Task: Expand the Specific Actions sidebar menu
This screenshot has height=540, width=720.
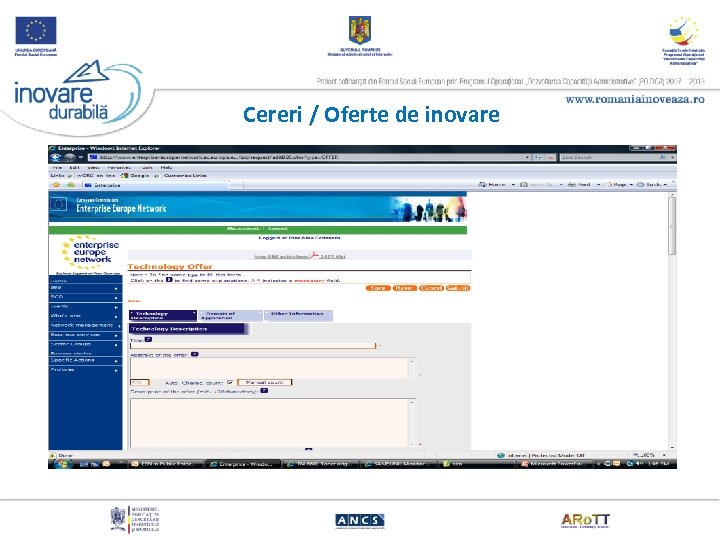Action: click(x=85, y=361)
